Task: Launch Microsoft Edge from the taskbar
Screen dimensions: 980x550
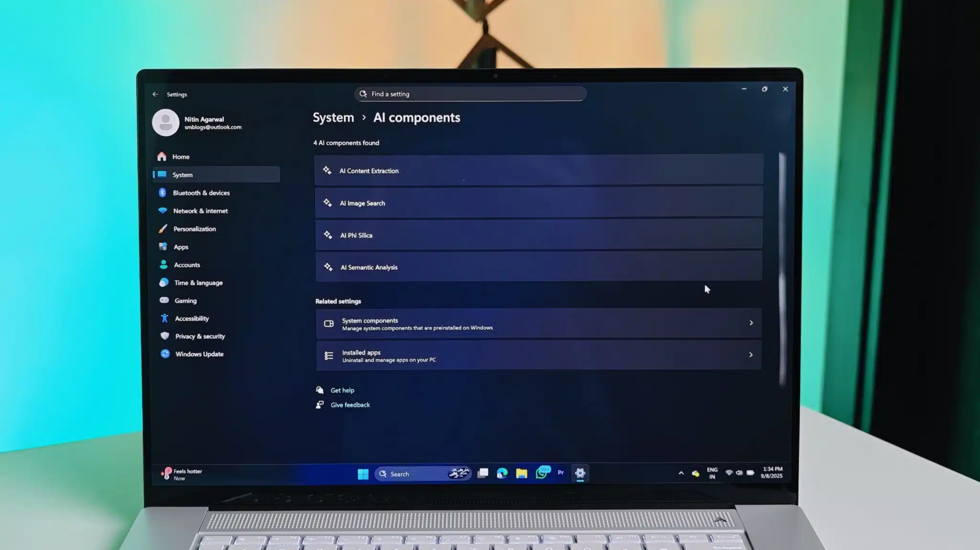Action: [502, 473]
